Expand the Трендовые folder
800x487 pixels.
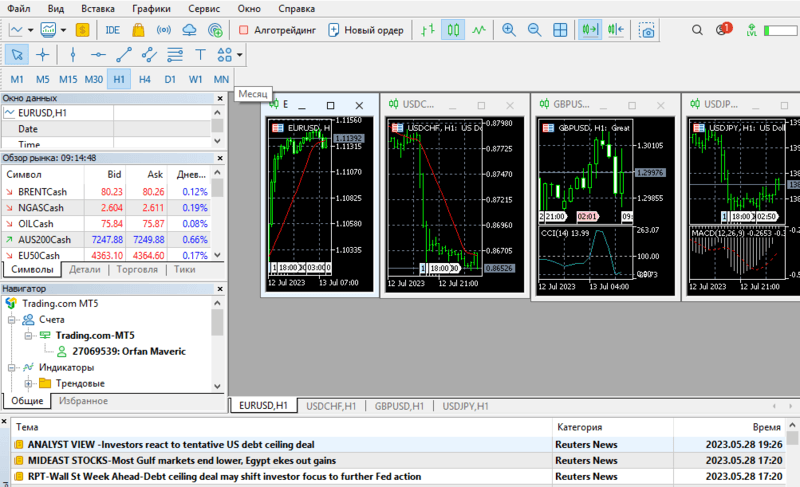pyautogui.click(x=28, y=383)
